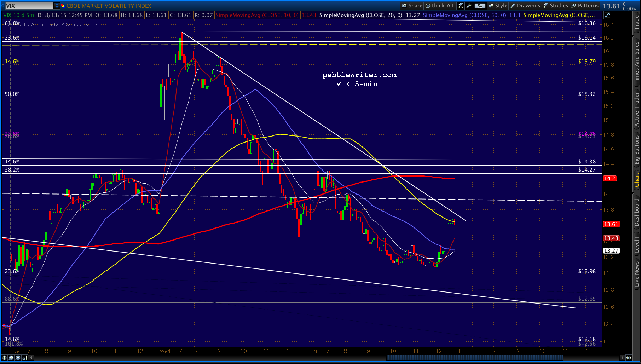Screen dimensions: 641x364
Task: Click the Wed date axis label
Action: (165, 351)
